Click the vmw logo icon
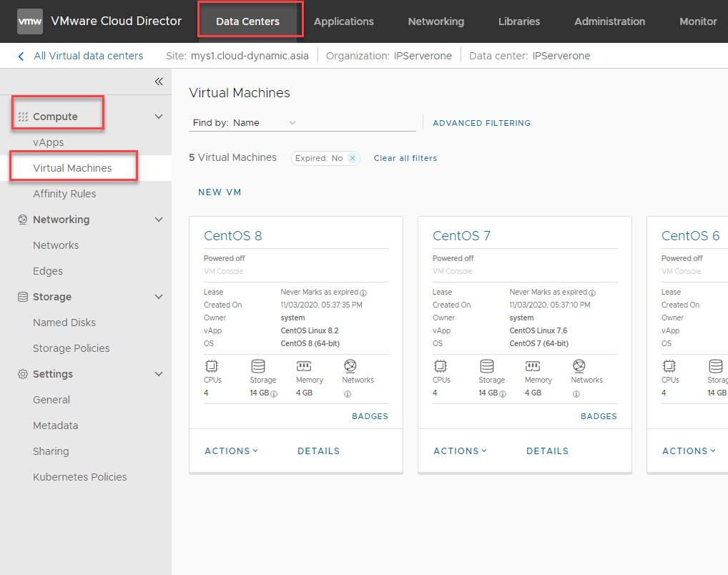The image size is (728, 575). pyautogui.click(x=30, y=21)
